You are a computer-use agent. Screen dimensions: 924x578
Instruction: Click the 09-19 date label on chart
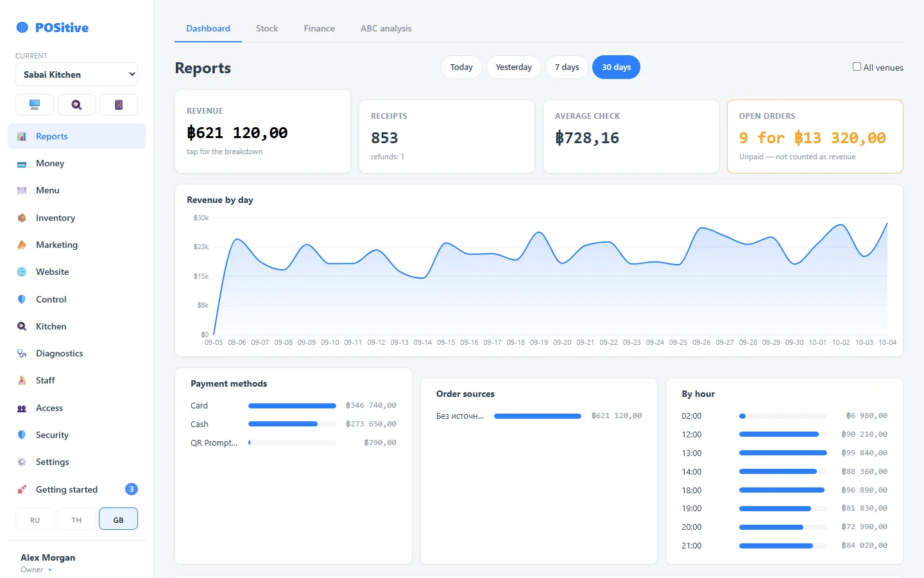[539, 342]
